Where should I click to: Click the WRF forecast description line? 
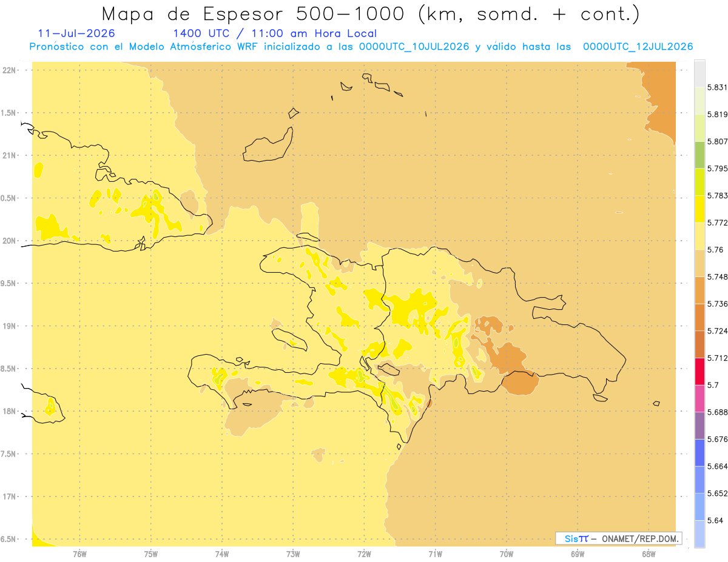click(361, 47)
